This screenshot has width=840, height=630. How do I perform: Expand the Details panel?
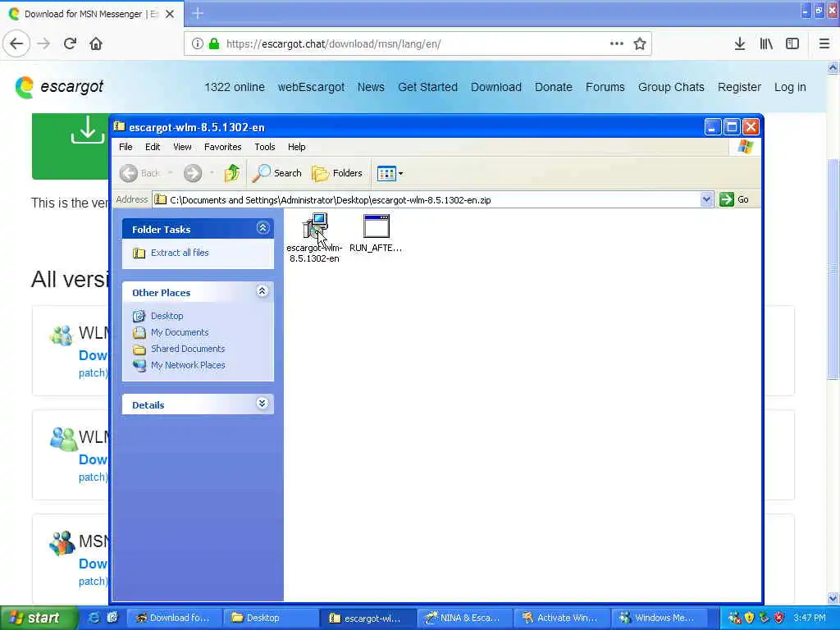[x=262, y=404]
